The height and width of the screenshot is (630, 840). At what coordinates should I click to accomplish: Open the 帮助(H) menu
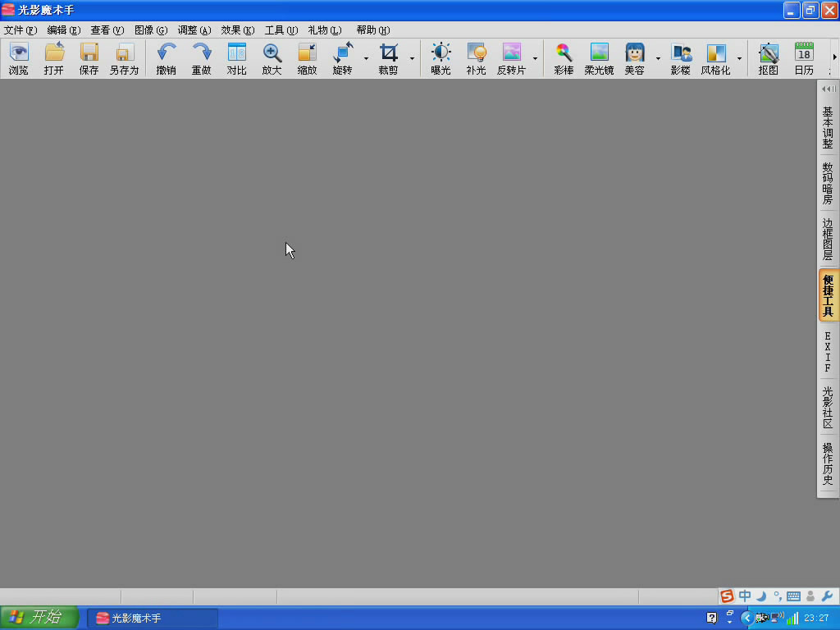[373, 30]
